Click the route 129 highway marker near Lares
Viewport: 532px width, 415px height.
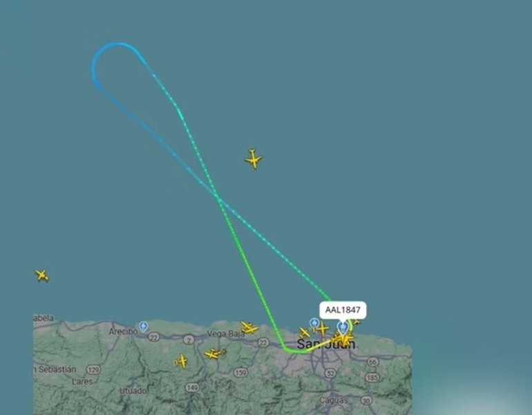point(93,369)
